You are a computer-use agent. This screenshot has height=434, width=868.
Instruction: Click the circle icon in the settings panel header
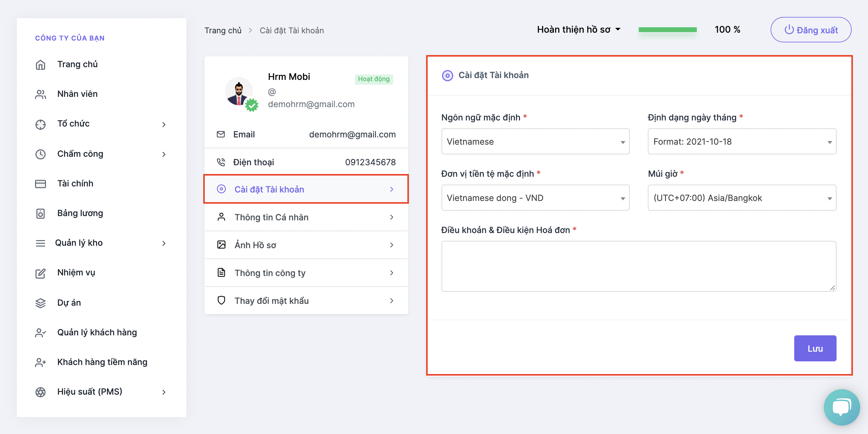pos(448,75)
